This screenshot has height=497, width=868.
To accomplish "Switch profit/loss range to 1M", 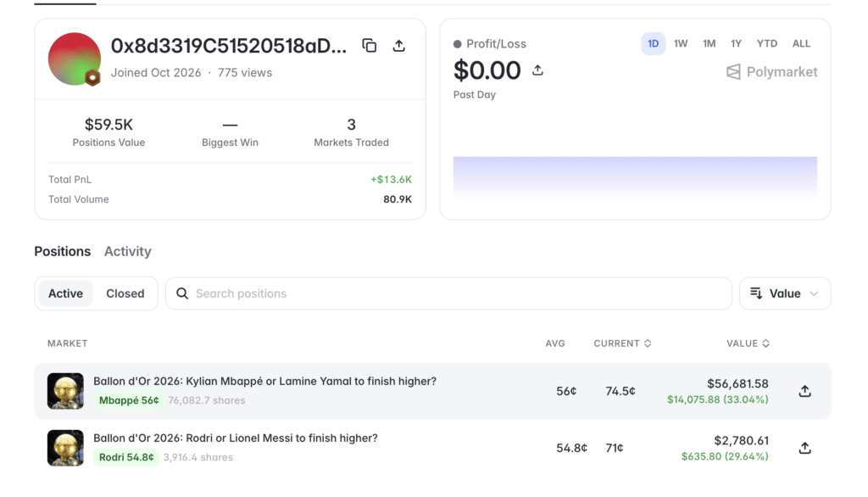I will [709, 44].
